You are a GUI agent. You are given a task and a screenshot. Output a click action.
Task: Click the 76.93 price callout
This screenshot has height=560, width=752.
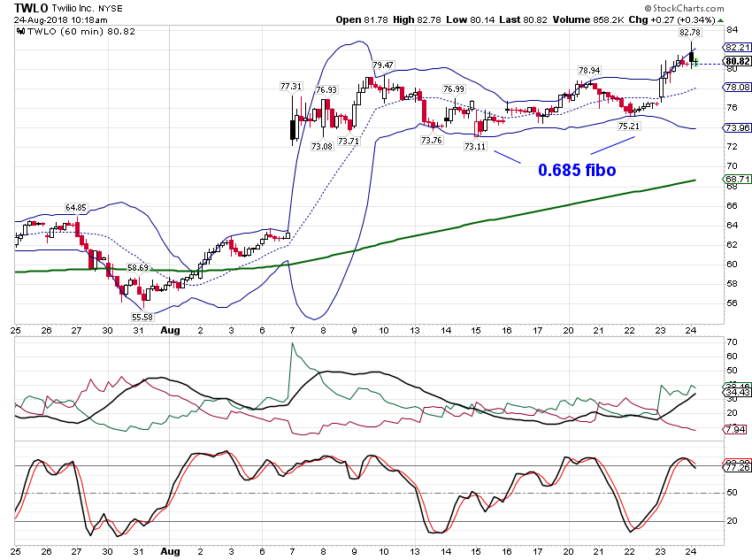click(326, 89)
